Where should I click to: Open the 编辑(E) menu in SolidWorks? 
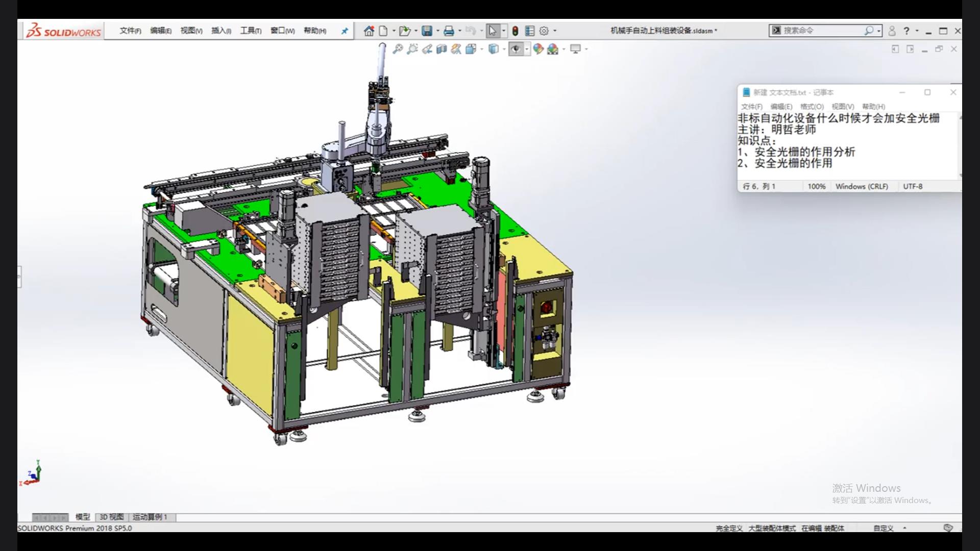tap(161, 31)
